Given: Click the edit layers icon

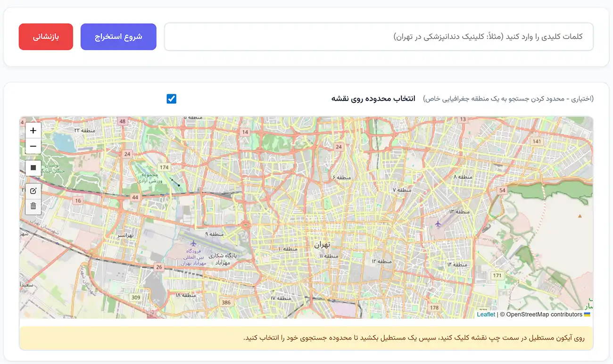Looking at the screenshot, I should [33, 191].
